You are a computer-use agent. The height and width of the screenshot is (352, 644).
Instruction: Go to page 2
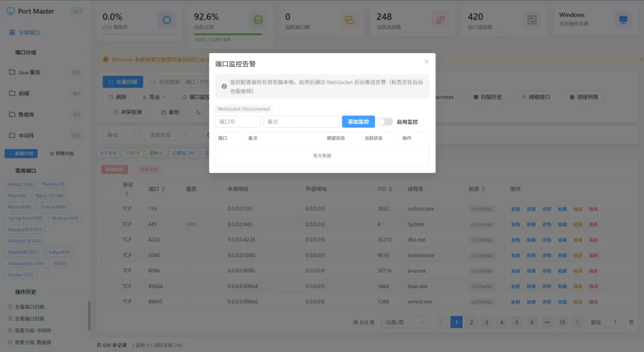tap(472, 322)
